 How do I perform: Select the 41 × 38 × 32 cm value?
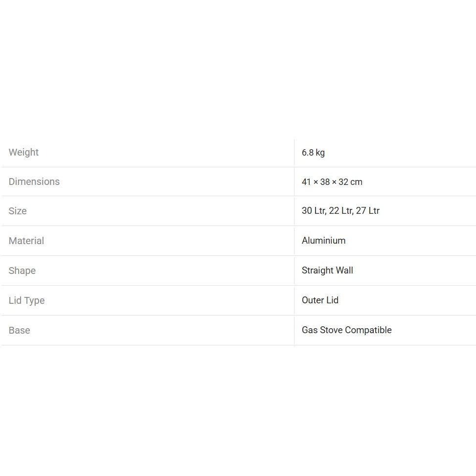click(x=332, y=182)
